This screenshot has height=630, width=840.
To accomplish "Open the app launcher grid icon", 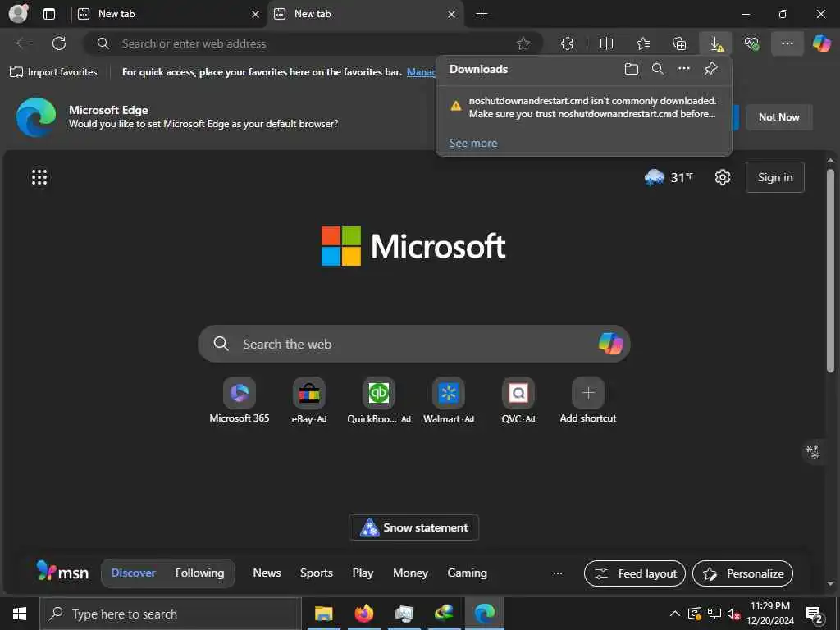I will click(39, 177).
